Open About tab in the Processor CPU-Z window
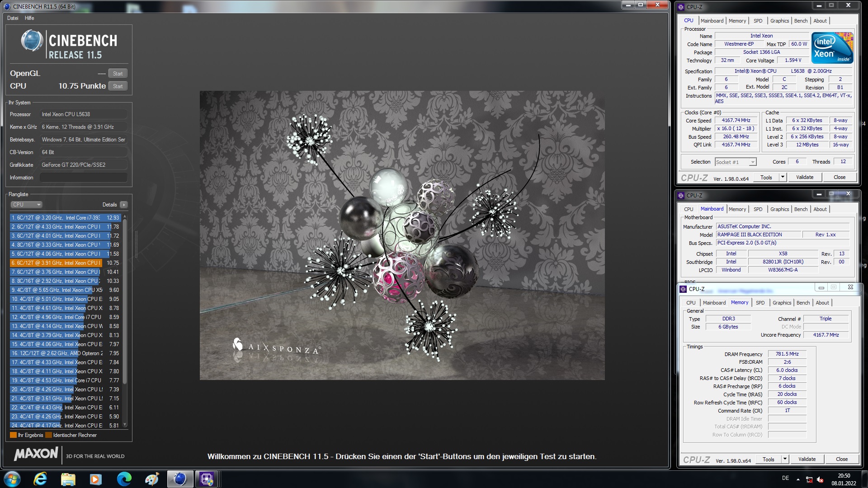 820,21
